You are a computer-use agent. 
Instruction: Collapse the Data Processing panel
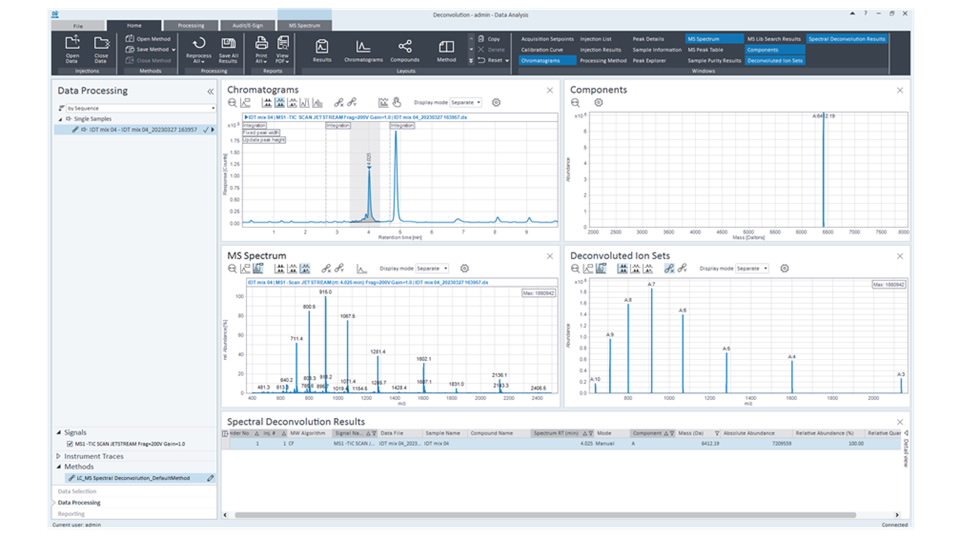pos(210,91)
